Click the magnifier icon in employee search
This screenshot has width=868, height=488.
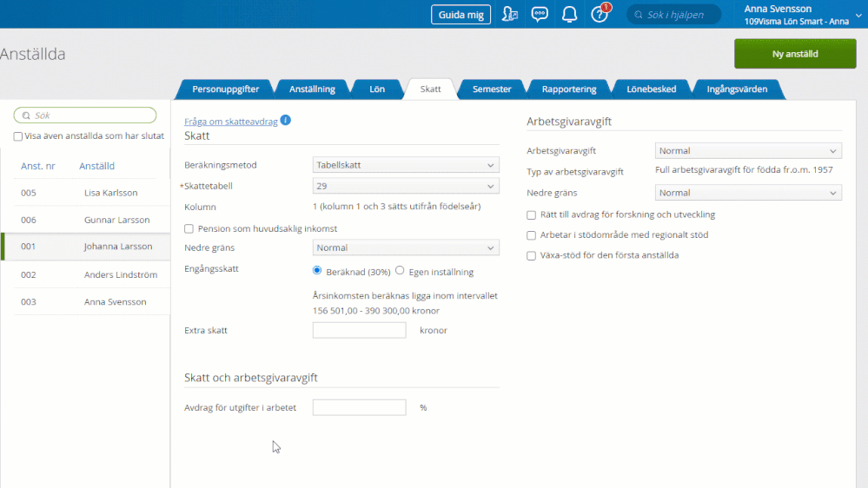pyautogui.click(x=26, y=115)
